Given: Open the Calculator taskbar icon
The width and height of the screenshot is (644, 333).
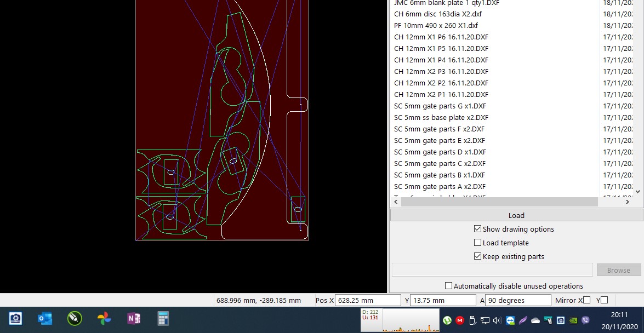Looking at the screenshot, I should pyautogui.click(x=163, y=319).
